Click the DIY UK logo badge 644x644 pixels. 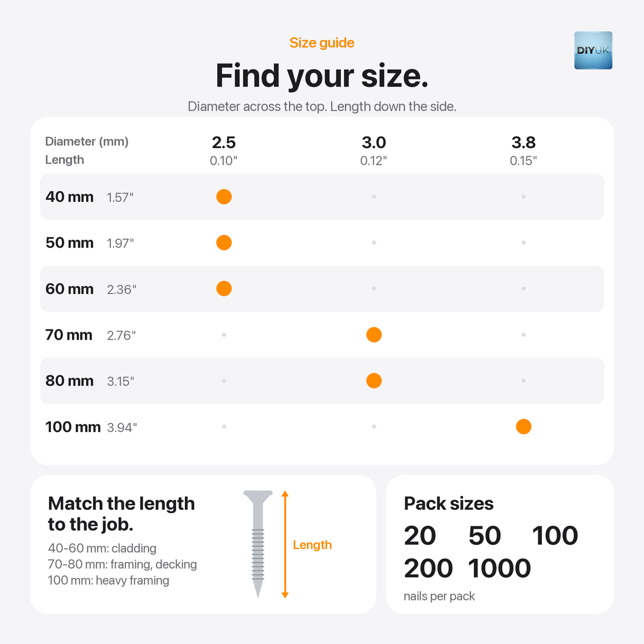[593, 50]
